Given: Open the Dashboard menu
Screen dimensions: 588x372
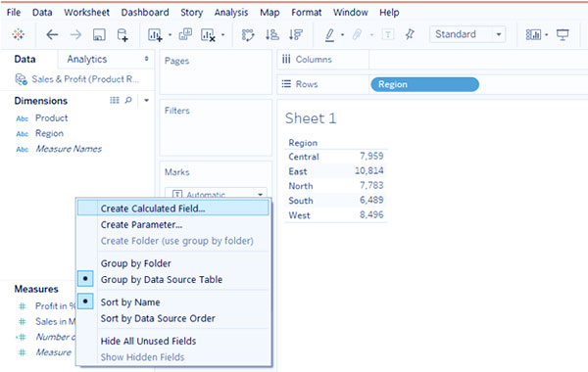Looking at the screenshot, I should 145,13.
